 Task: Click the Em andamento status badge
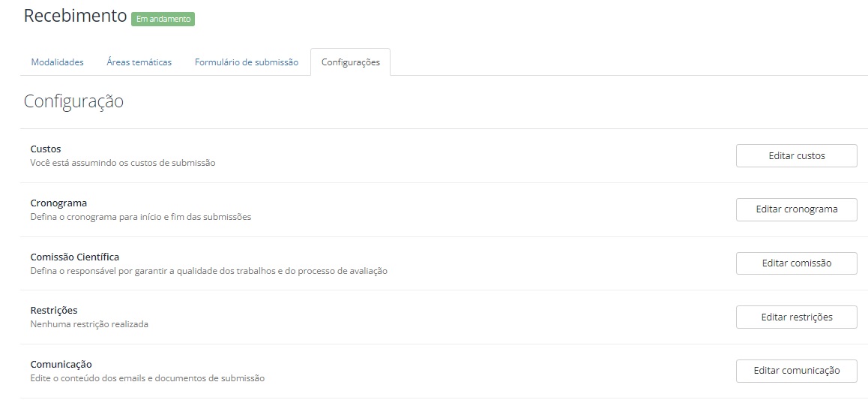click(163, 19)
